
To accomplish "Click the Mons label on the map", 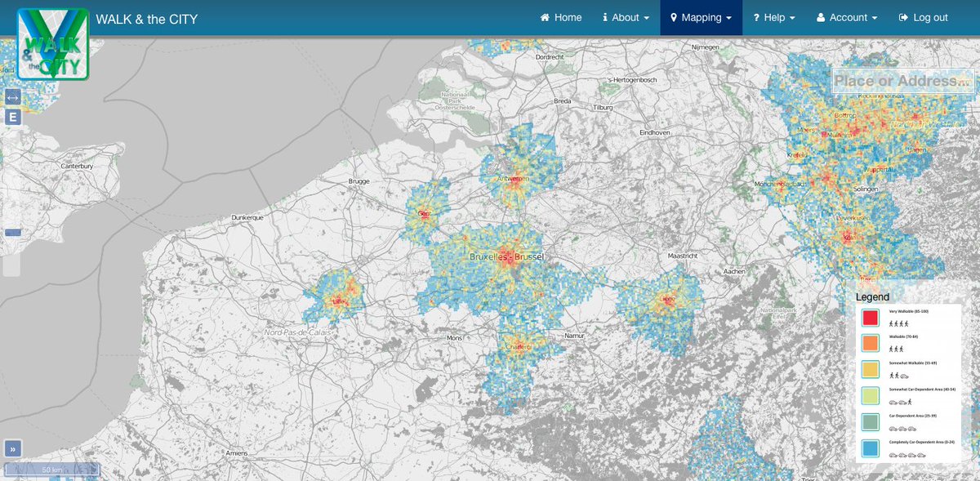I will [x=454, y=337].
